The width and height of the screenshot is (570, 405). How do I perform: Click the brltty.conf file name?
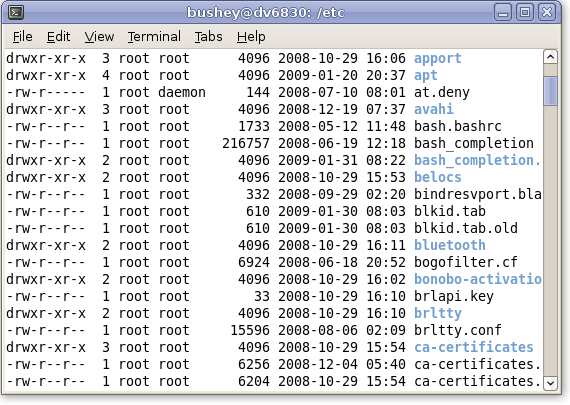(458, 330)
